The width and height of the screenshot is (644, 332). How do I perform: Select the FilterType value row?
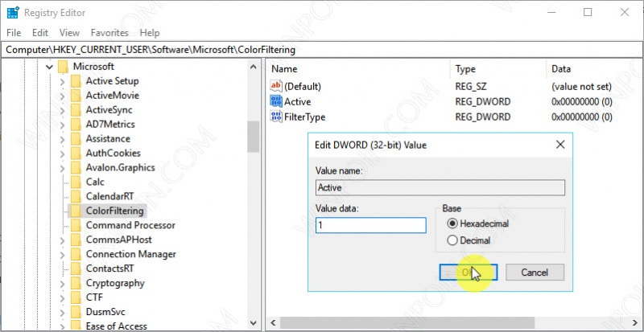[x=441, y=117]
